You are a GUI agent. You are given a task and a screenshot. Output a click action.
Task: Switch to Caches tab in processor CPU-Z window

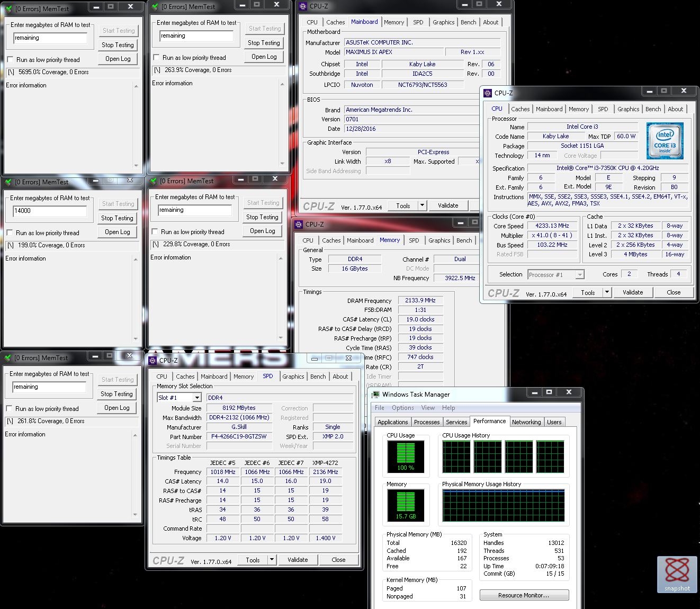click(520, 109)
